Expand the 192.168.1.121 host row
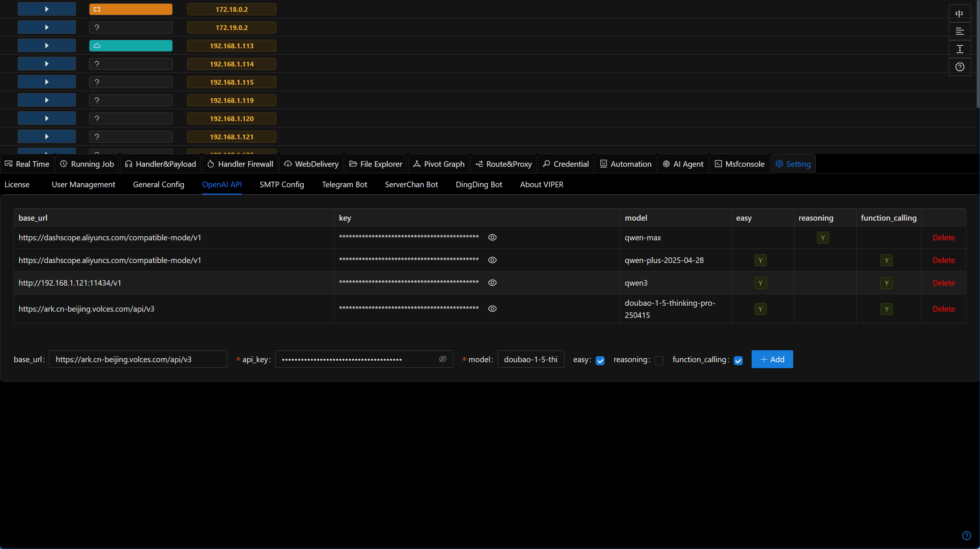Viewport: 980px width, 549px height. pos(47,137)
